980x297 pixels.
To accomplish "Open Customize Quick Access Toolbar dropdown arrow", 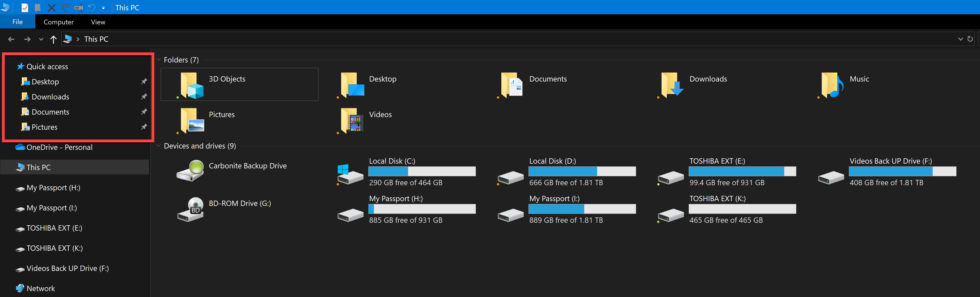I will [x=103, y=8].
